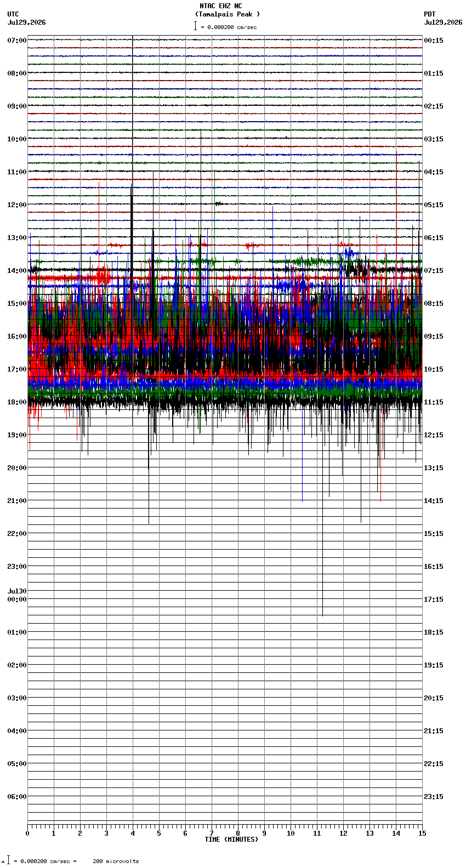Viewport: 466px width, 868px height.
Task: Click the 23:15 PDT time label
Action: point(434,797)
